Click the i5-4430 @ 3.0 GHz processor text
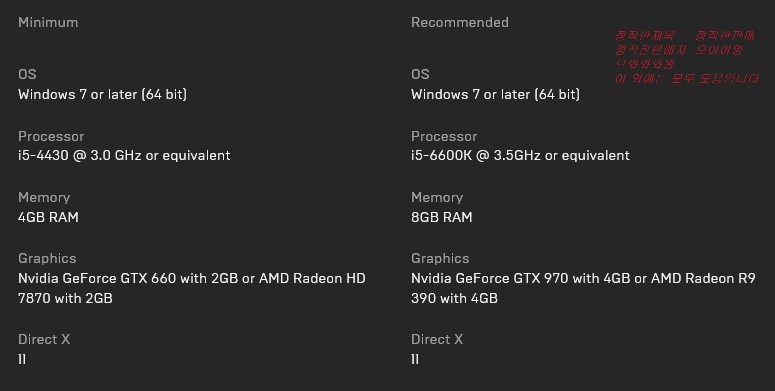 (x=124, y=156)
